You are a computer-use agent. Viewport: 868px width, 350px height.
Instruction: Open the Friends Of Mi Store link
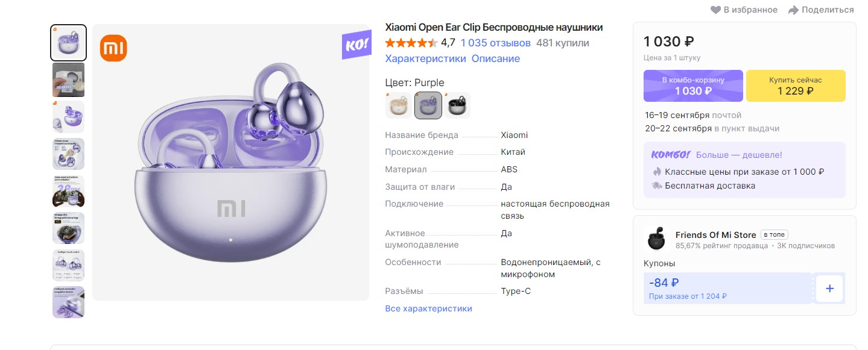pos(715,234)
